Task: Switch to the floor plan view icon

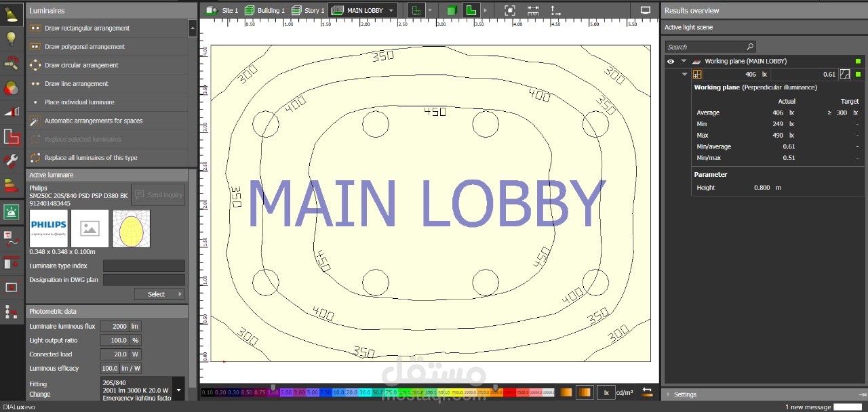Action: [x=471, y=10]
